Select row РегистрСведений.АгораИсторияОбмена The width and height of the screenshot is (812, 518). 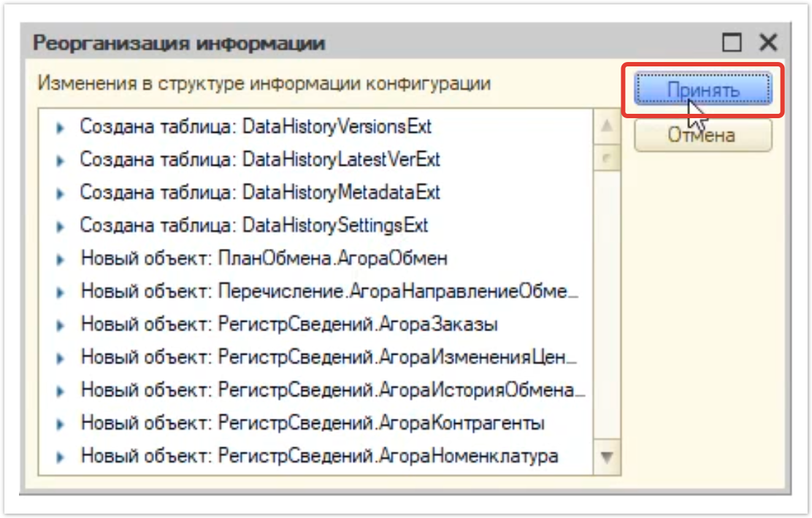pyautogui.click(x=332, y=391)
